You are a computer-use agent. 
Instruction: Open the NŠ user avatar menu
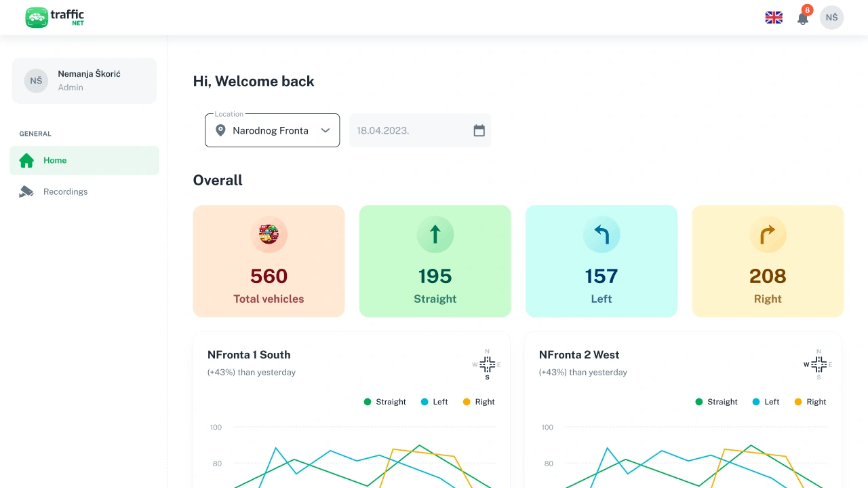(831, 18)
